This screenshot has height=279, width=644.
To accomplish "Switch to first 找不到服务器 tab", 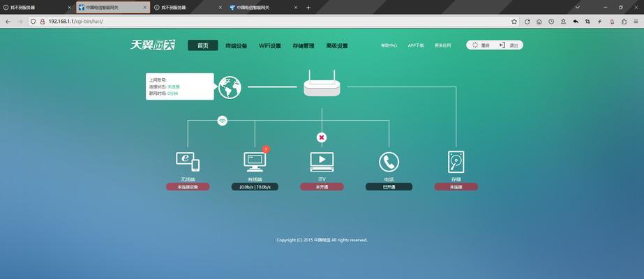I will coord(37,8).
